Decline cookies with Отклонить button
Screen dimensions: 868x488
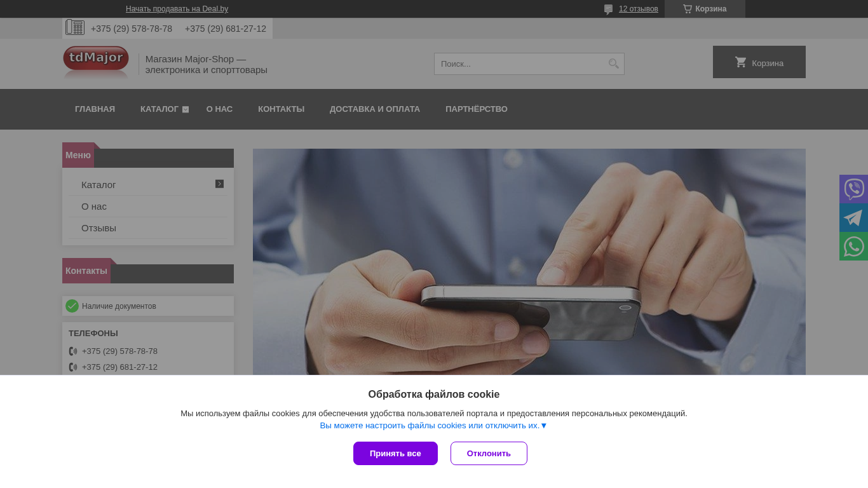(x=489, y=453)
